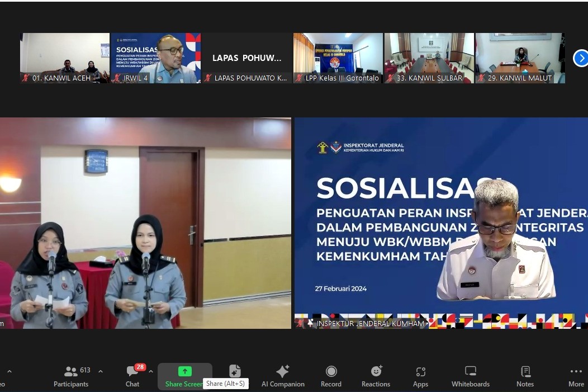This screenshot has height=392, width=588.
Task: Expand the arrow next to Participants
Action: tap(101, 371)
